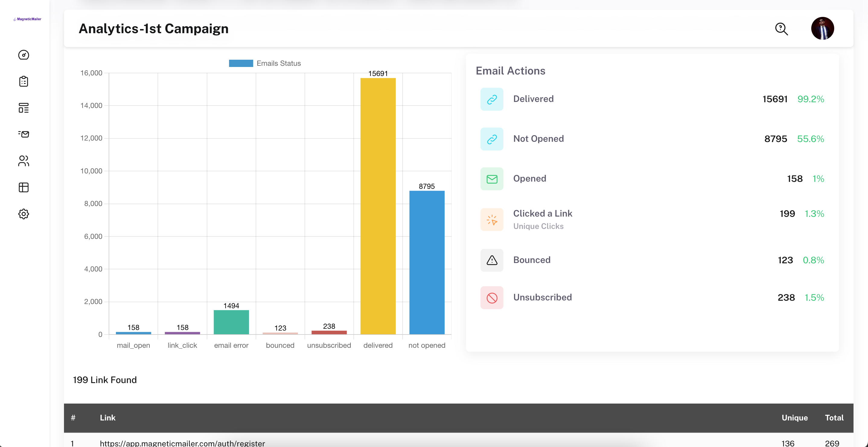Image resolution: width=868 pixels, height=447 pixels.
Task: Click the green email error bar
Action: 231,322
